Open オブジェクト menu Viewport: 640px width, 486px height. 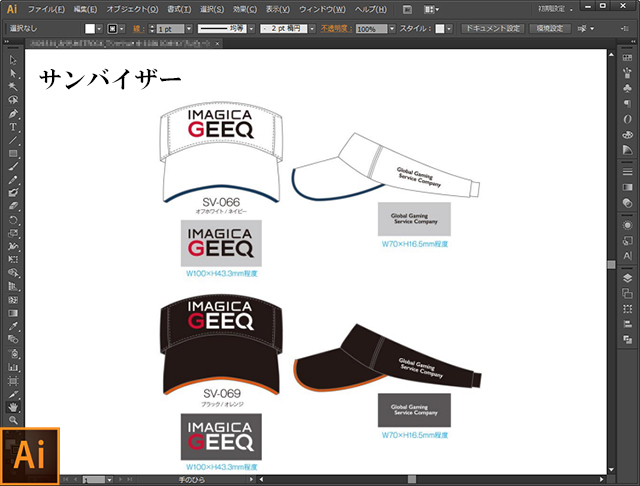(132, 9)
